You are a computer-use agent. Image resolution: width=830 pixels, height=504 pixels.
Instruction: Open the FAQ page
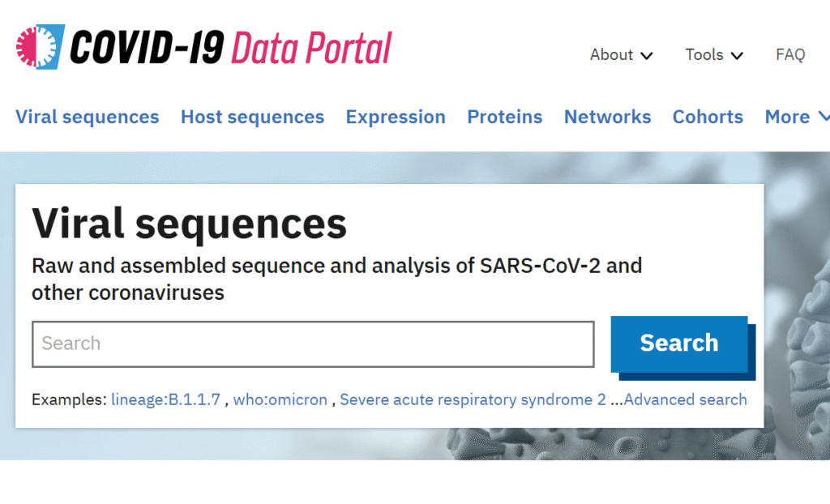[790, 54]
